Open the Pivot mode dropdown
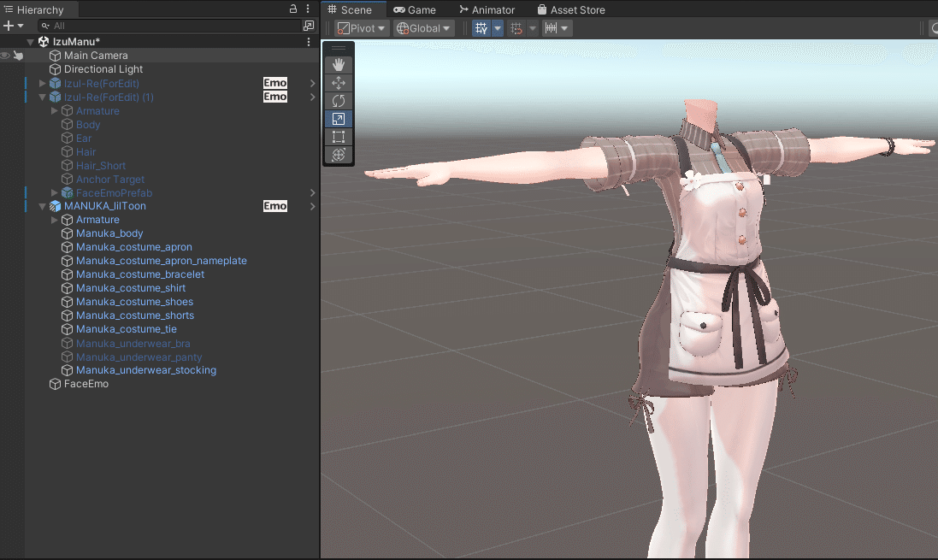This screenshot has height=560, width=938. click(x=362, y=27)
